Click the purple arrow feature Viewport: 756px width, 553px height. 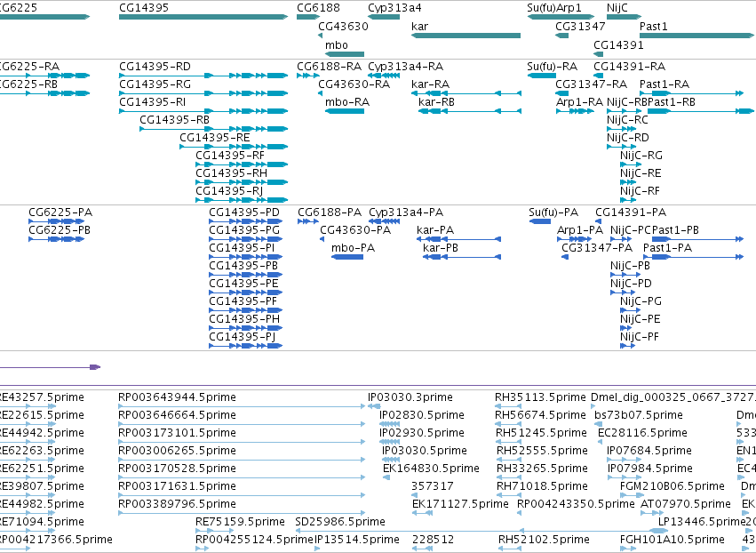[x=50, y=367]
